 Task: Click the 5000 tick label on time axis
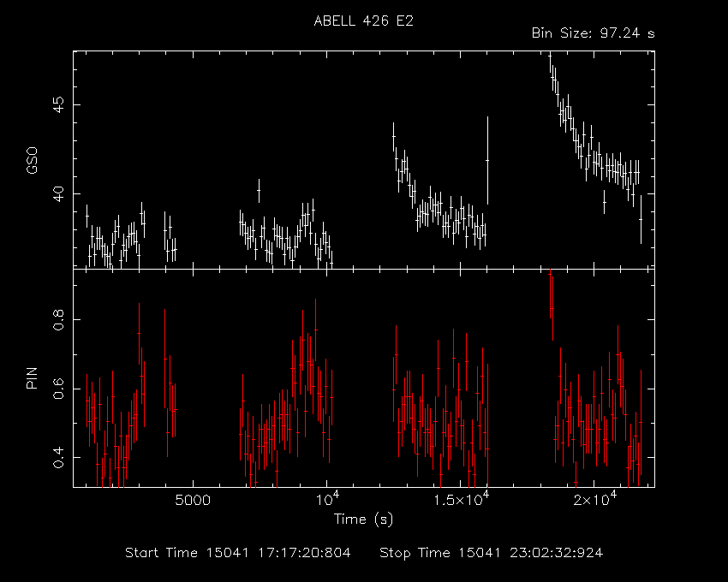tap(192, 501)
